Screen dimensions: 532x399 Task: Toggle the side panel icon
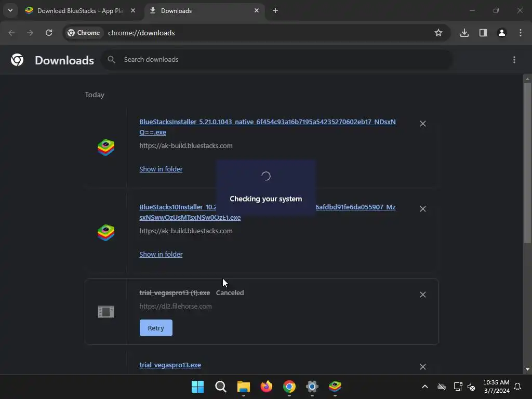(x=483, y=33)
